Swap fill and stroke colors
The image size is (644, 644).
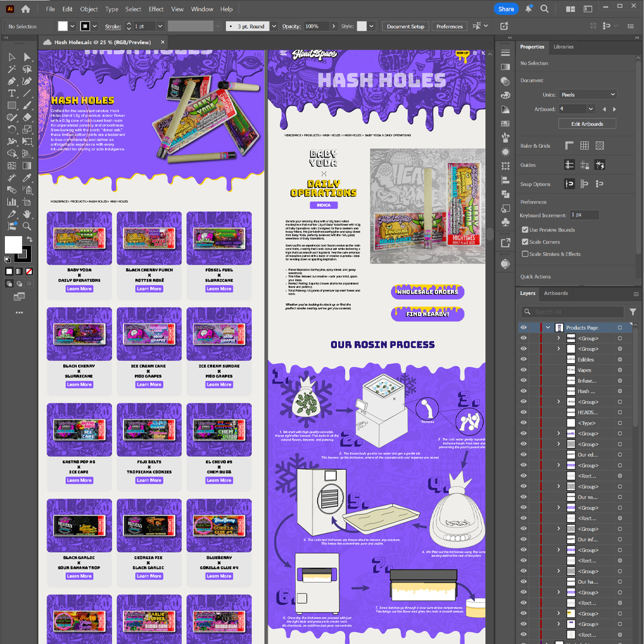(x=30, y=239)
